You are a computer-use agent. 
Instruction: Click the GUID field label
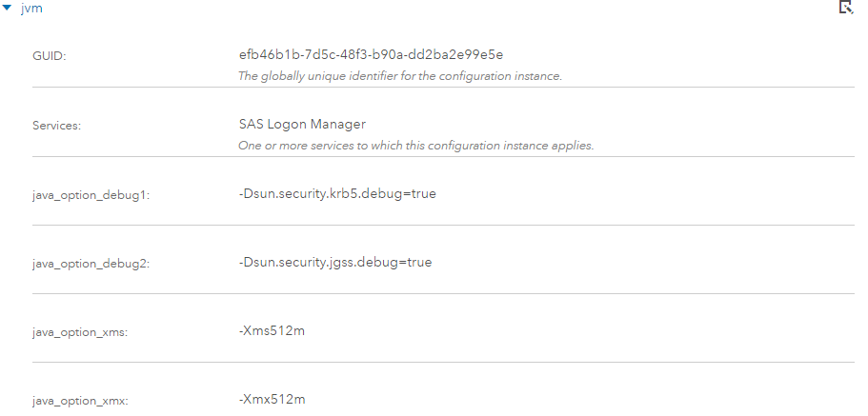[x=49, y=56]
